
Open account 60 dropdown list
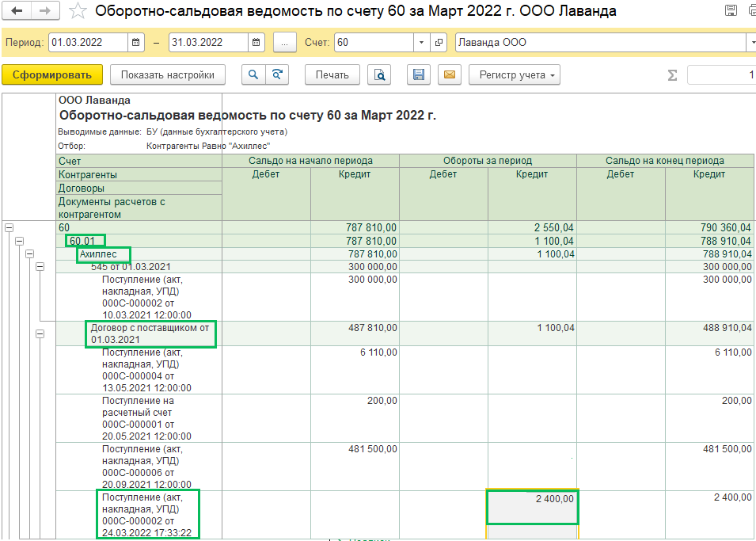421,43
